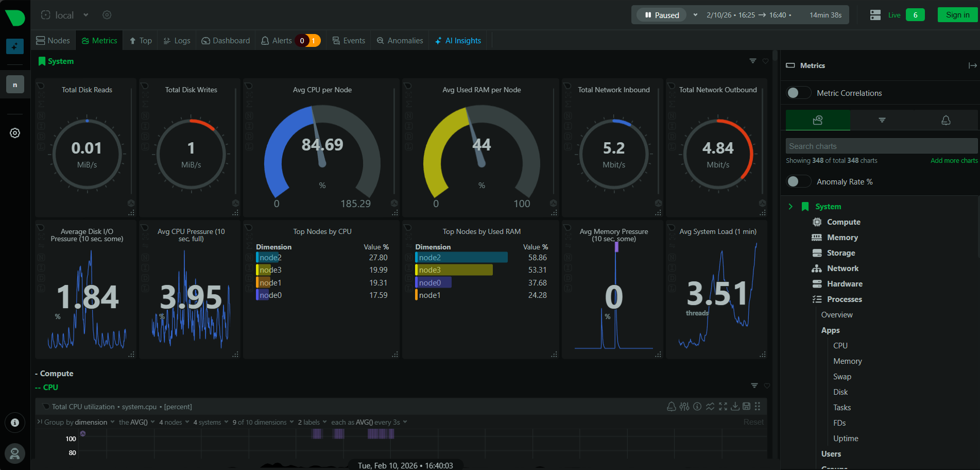The image size is (980, 470).
Task: Click the Netdata logo in the corner
Action: (15, 17)
